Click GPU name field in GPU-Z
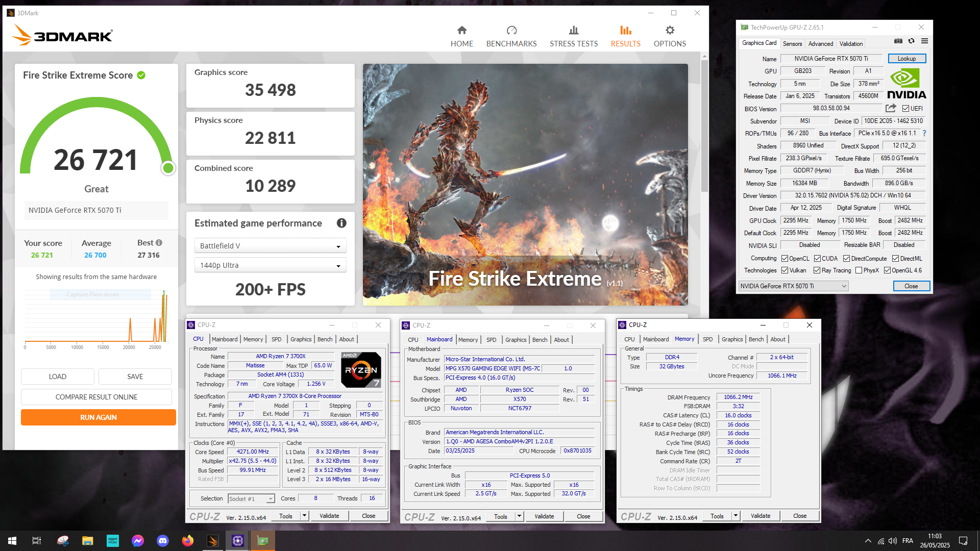 point(831,59)
